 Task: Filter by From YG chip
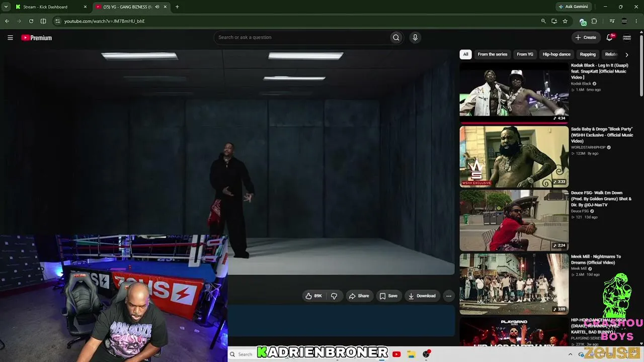tap(525, 54)
